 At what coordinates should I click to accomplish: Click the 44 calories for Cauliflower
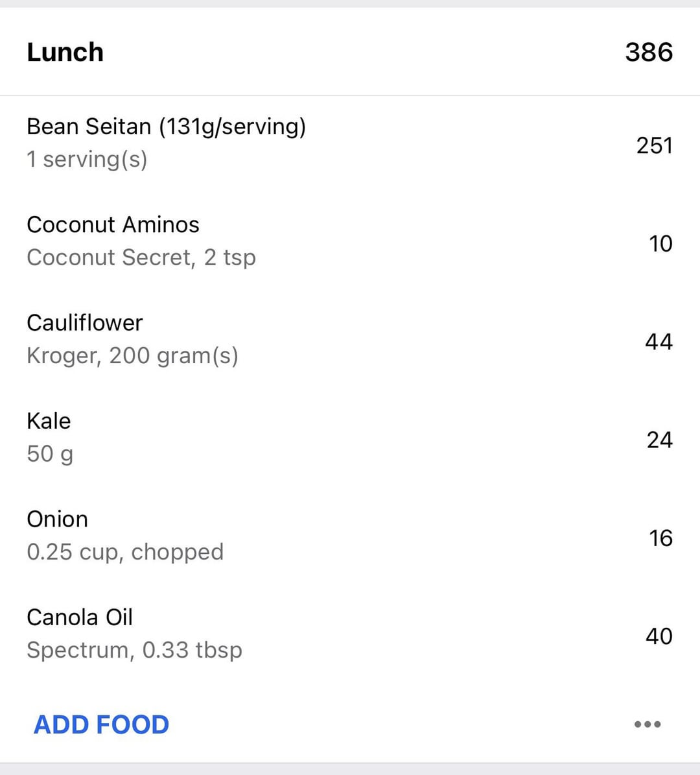(x=659, y=342)
